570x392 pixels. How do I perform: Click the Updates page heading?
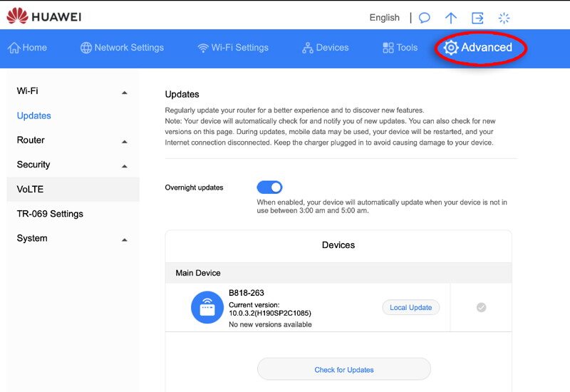coord(182,94)
